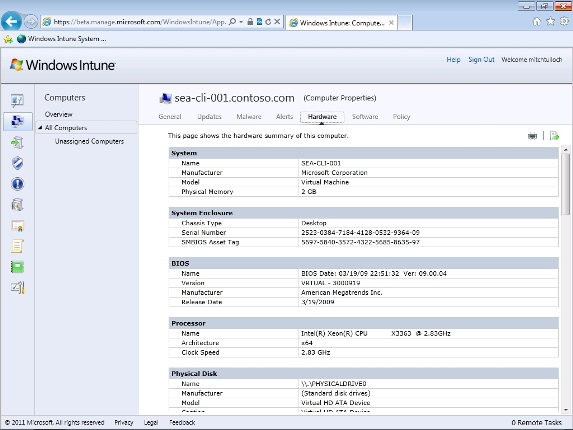Print the hardware summary
The width and height of the screenshot is (573, 430).
tap(532, 136)
